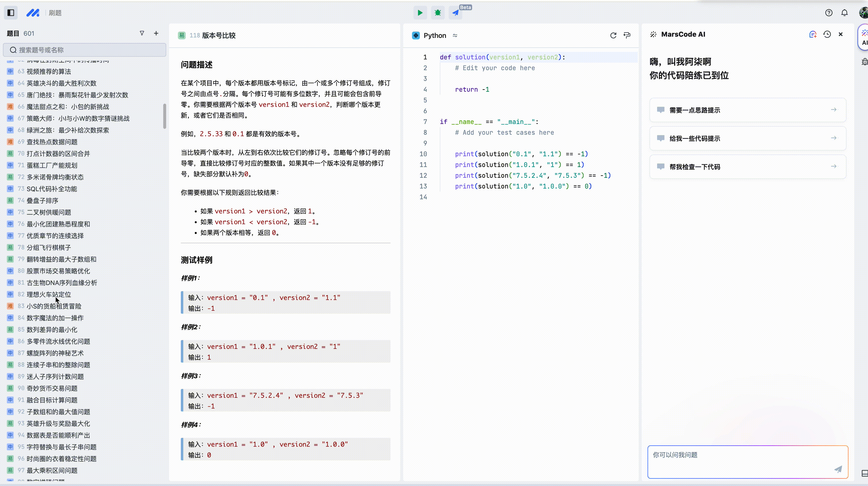Open problem 73 SQL代码补全功能

52,189
